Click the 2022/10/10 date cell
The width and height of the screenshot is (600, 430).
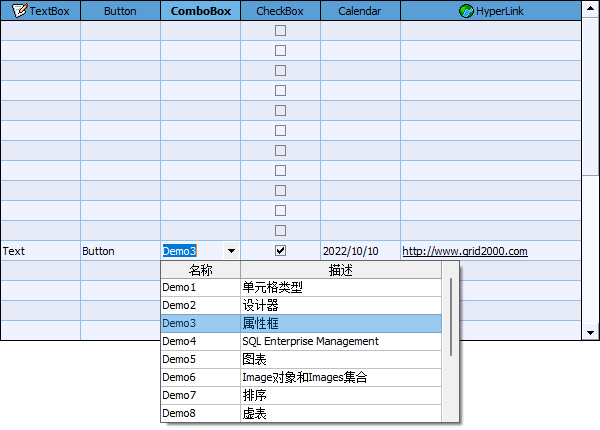(350, 251)
